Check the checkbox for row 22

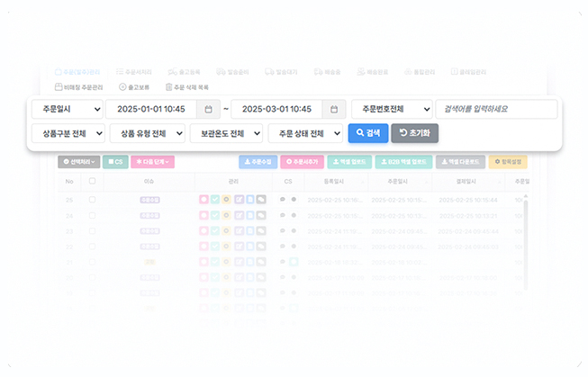(x=92, y=247)
